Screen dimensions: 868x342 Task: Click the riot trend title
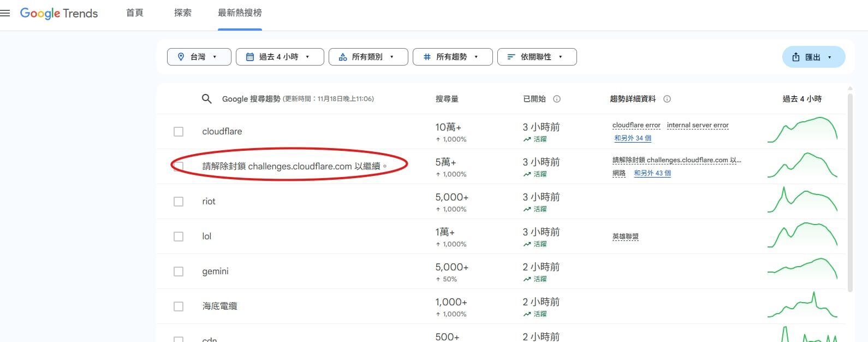pos(209,202)
